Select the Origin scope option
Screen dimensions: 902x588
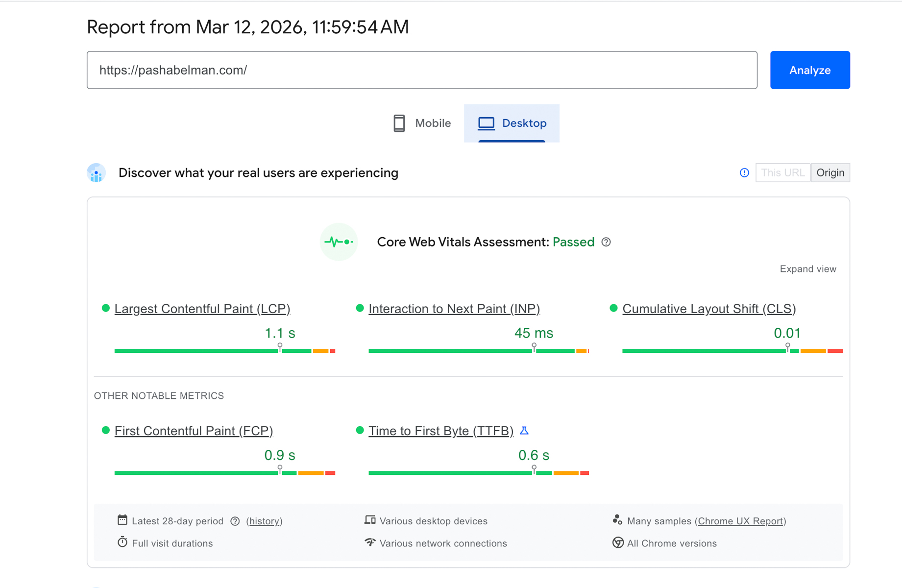pos(830,172)
